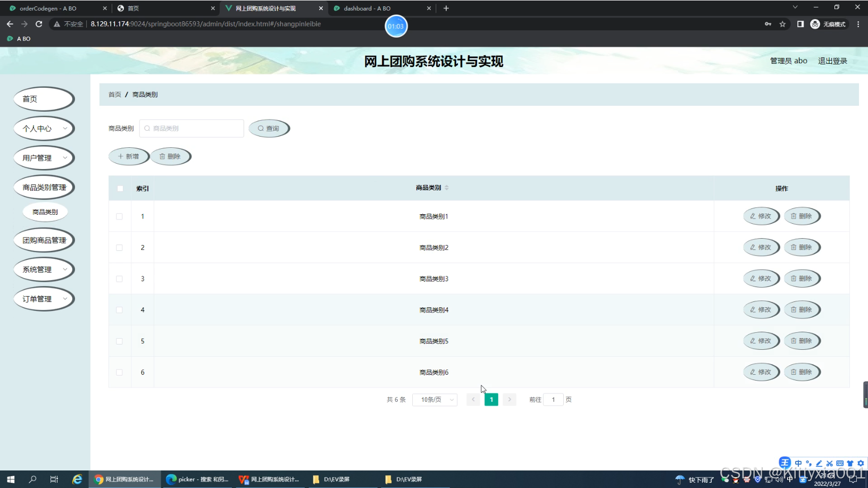Select the 商品类别 submenu item

coord(45,212)
